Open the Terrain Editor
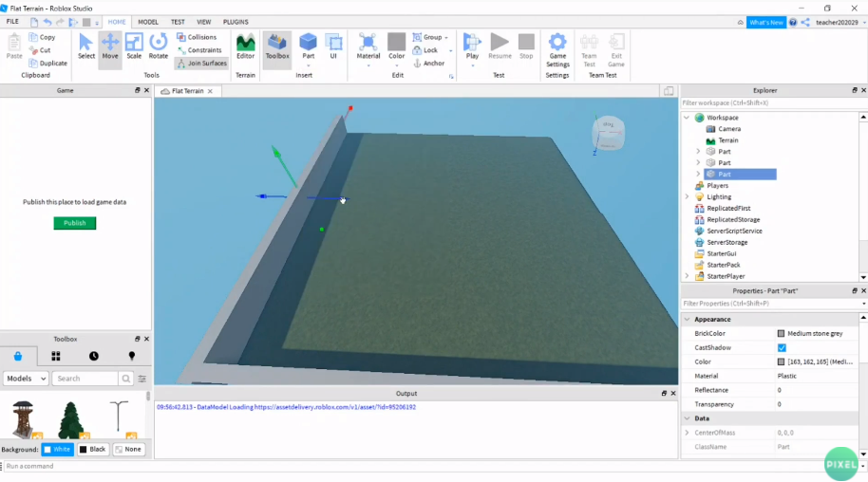The height and width of the screenshot is (482, 868). tap(245, 46)
